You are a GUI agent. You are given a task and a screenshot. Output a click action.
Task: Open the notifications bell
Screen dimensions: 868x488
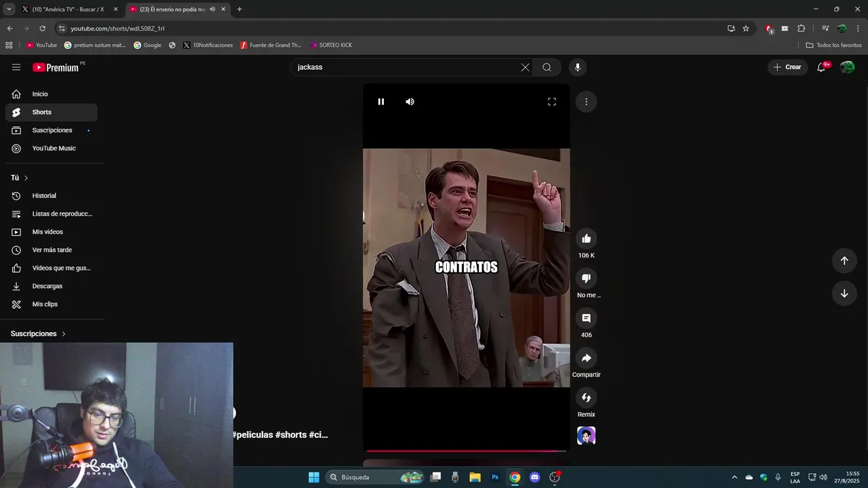click(821, 67)
